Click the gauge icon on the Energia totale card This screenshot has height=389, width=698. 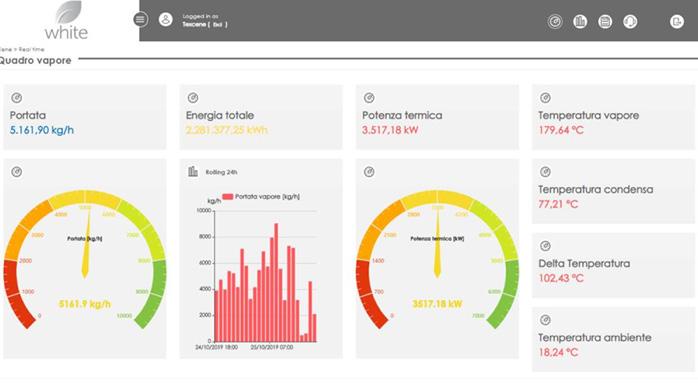[x=193, y=97]
